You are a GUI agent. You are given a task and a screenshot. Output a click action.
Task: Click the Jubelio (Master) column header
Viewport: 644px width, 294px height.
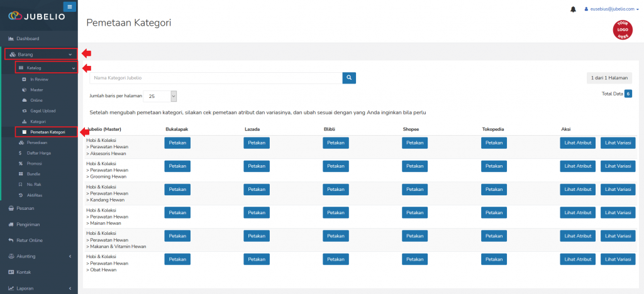click(x=104, y=129)
